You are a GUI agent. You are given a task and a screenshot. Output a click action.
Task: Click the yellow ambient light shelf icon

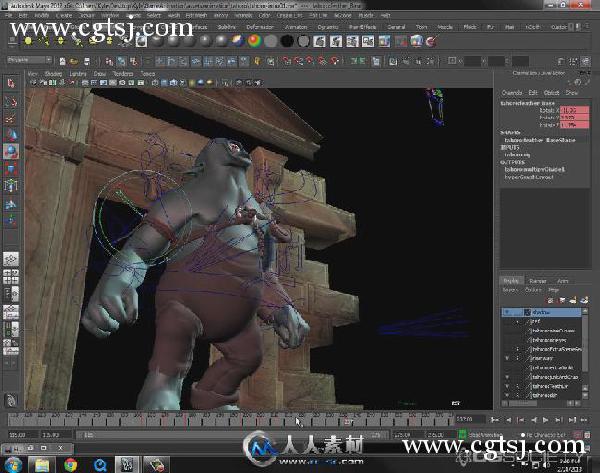28,41
